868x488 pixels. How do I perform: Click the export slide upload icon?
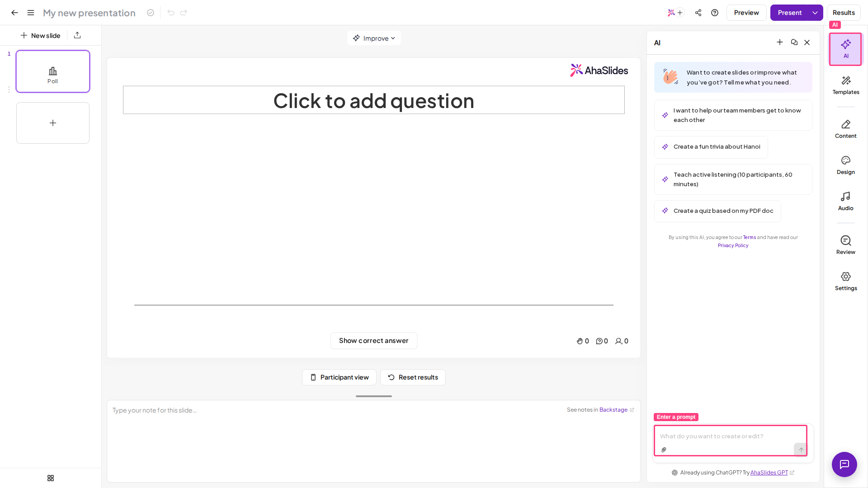77,35
